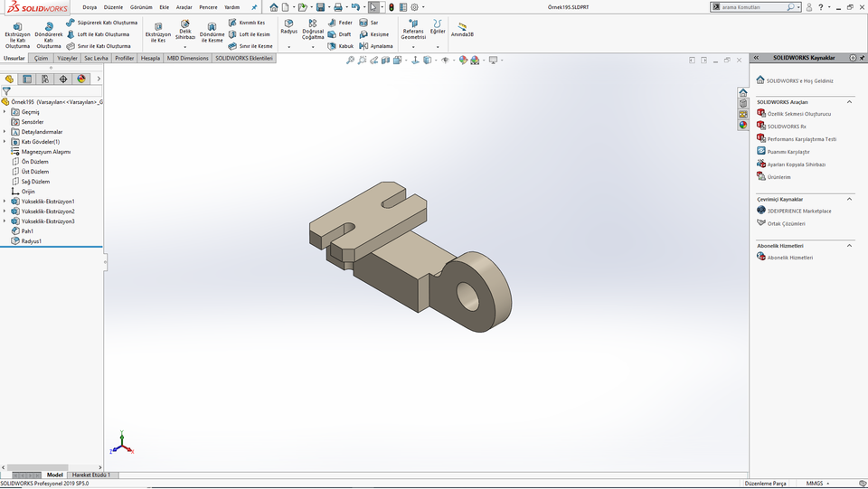
Task: Select Süpürerek Katı Oluşturma sweep tool
Action: point(102,23)
